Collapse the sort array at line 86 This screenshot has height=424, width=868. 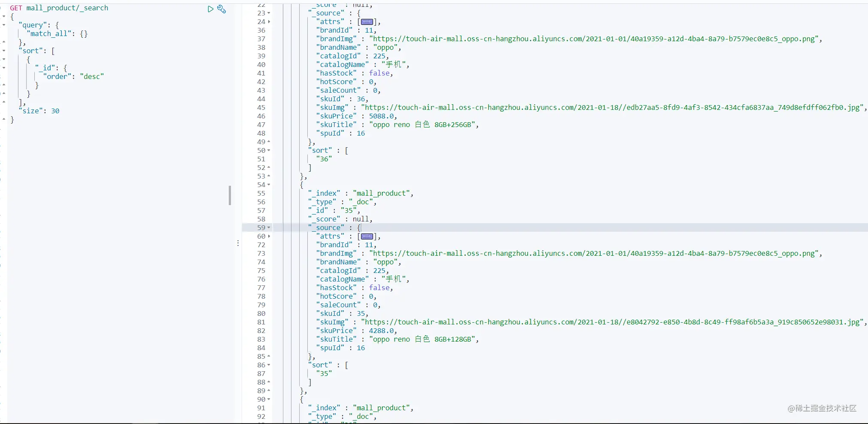(269, 365)
